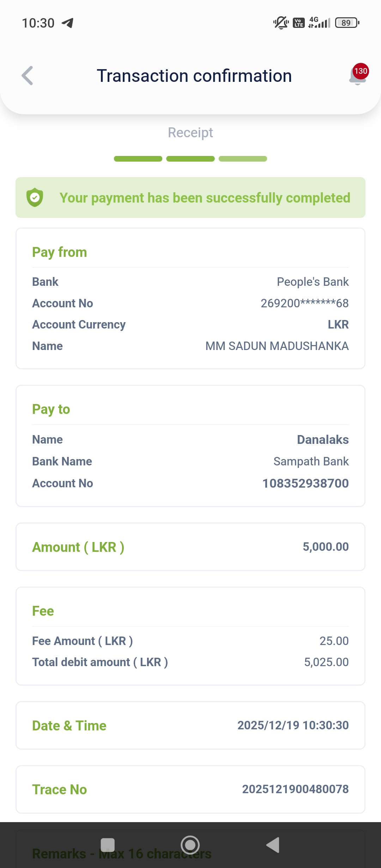Screen dimensions: 381x868
Task: Tap the Receipt step label
Action: pos(190,133)
